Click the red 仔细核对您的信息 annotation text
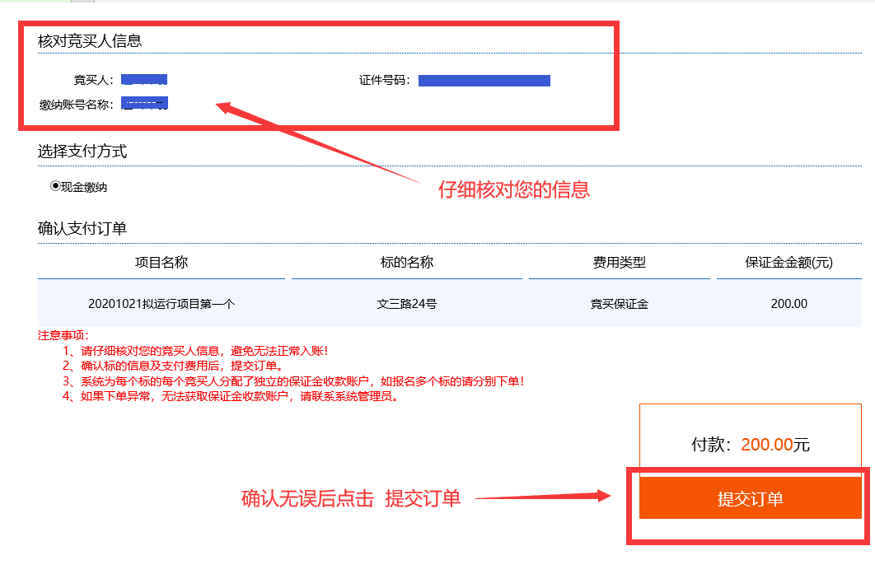The width and height of the screenshot is (875, 588). pyautogui.click(x=513, y=189)
